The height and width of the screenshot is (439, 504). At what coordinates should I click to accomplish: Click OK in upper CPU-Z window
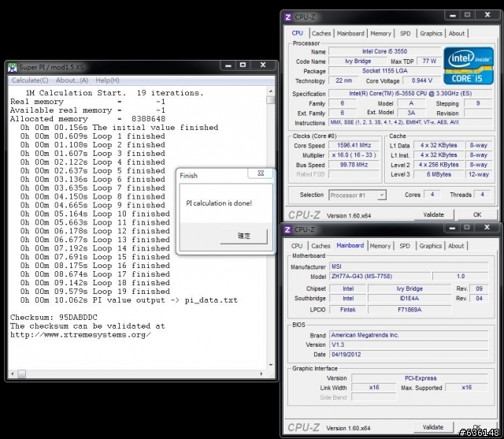pos(477,214)
